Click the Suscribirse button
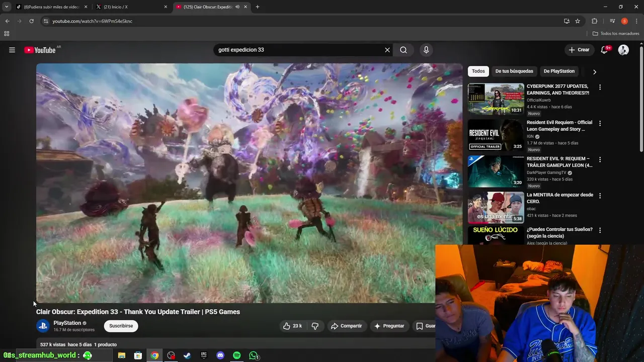 121,326
